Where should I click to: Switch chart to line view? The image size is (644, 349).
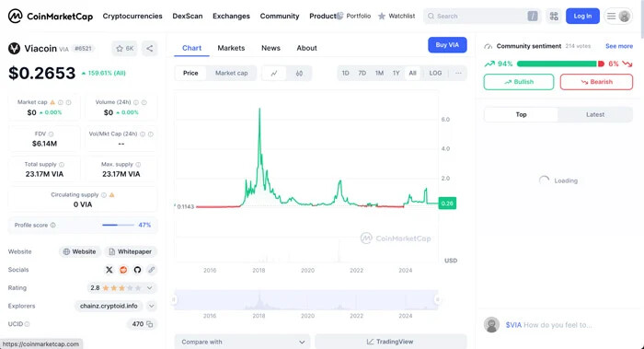click(x=274, y=73)
